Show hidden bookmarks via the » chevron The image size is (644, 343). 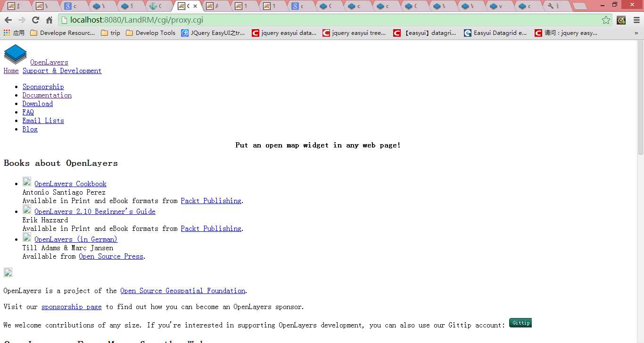click(x=636, y=33)
